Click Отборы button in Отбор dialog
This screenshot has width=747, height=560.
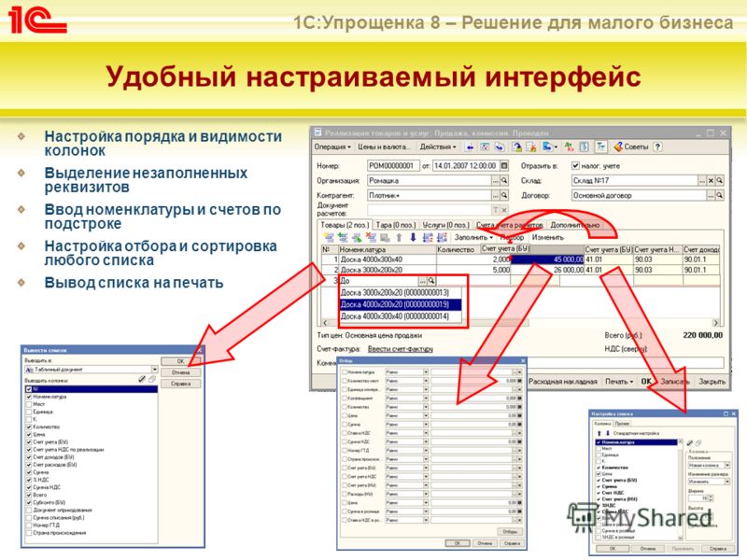coord(510,531)
